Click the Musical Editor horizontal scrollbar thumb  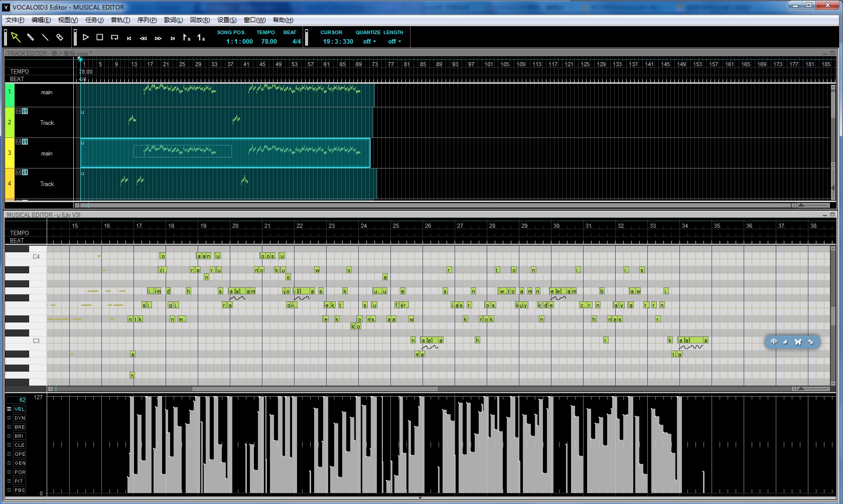click(x=315, y=389)
